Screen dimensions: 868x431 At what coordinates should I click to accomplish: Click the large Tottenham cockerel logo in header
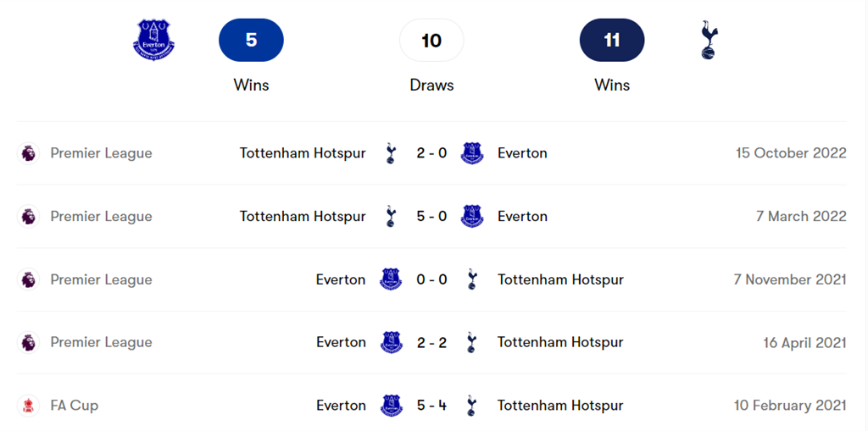click(x=708, y=41)
